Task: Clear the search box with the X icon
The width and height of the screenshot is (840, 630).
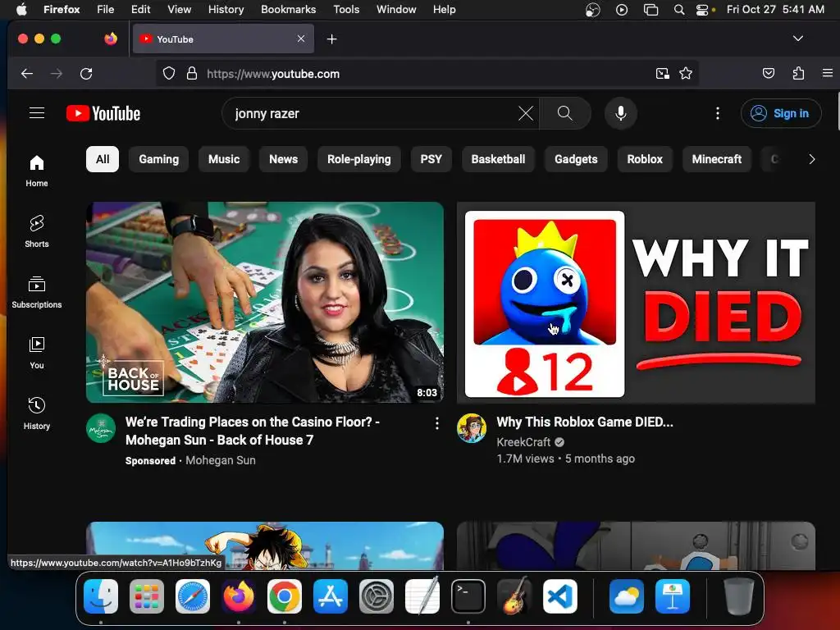Action: (526, 113)
